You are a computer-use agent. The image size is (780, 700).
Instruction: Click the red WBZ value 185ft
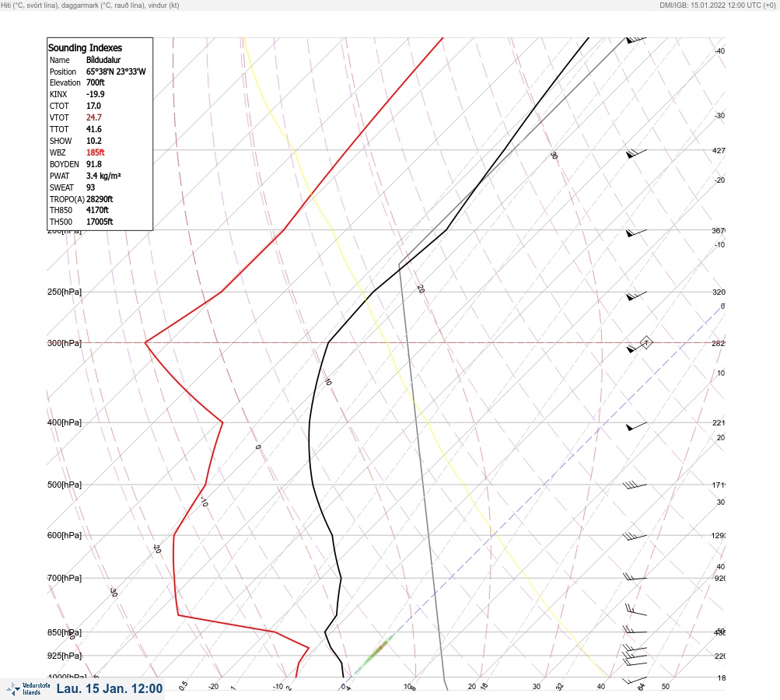coord(96,152)
